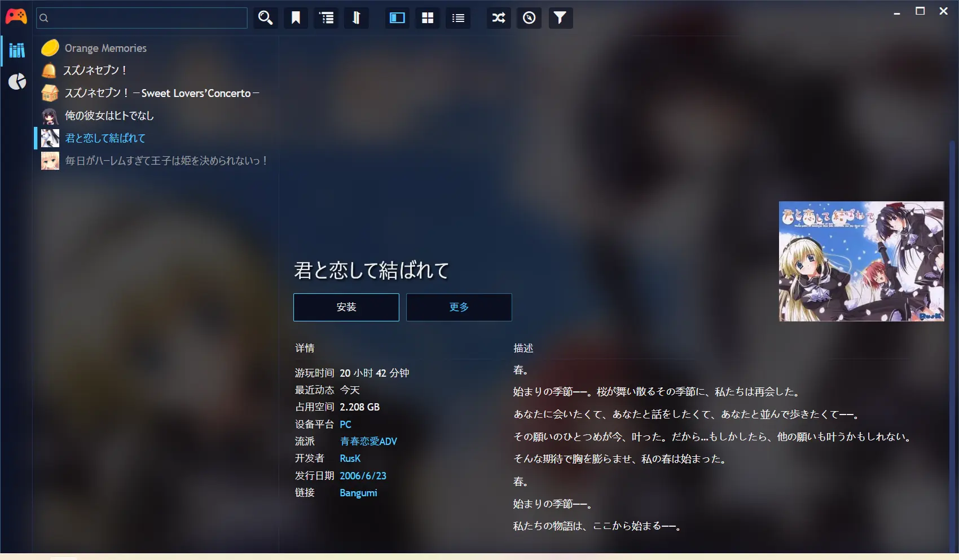Image resolution: width=959 pixels, height=560 pixels.
Task: Open the Statistics pie chart view
Action: coord(17,82)
